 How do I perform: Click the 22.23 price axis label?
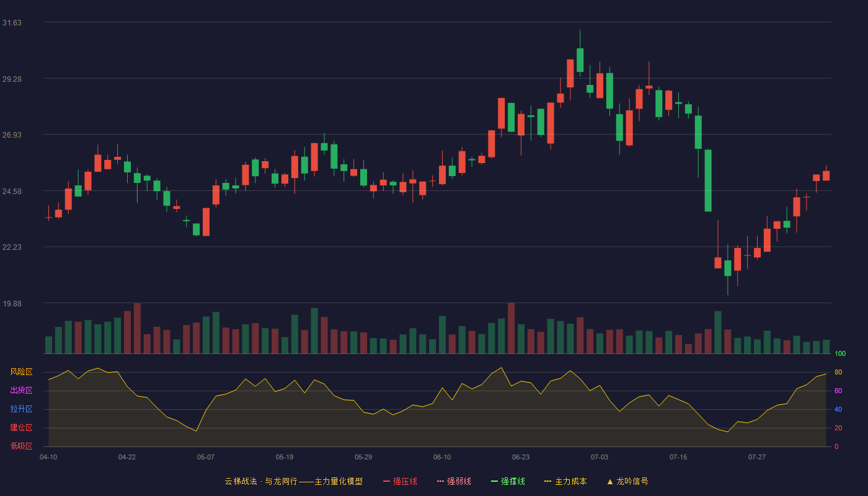12,247
